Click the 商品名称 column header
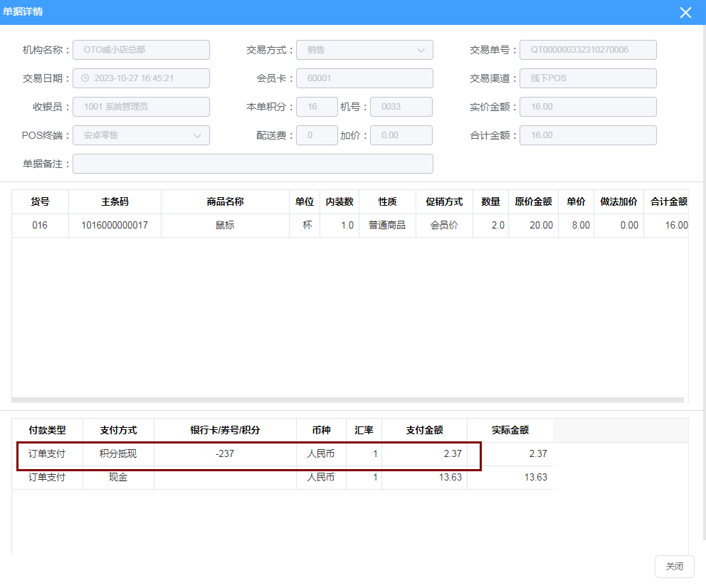 coord(225,201)
